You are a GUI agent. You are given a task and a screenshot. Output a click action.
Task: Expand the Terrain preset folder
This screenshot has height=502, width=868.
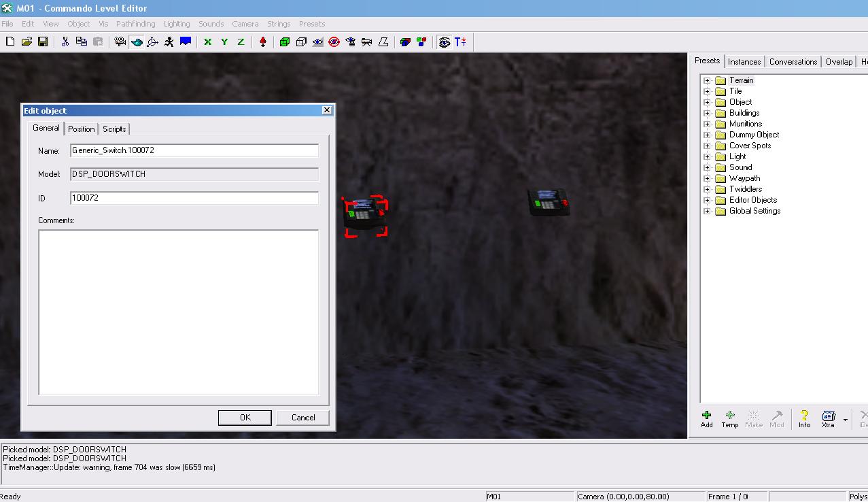[707, 80]
